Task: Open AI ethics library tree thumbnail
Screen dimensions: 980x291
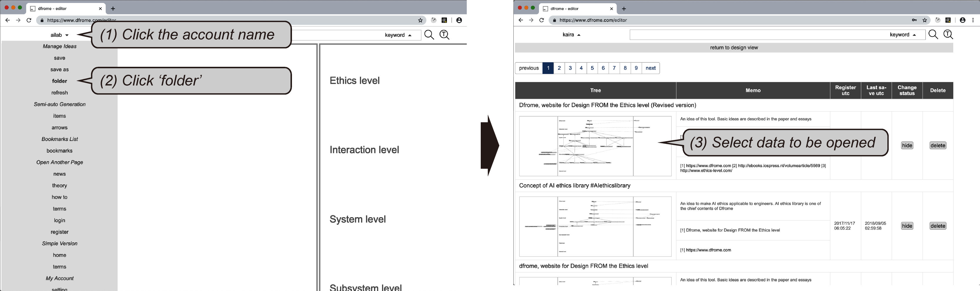Action: 595,227
